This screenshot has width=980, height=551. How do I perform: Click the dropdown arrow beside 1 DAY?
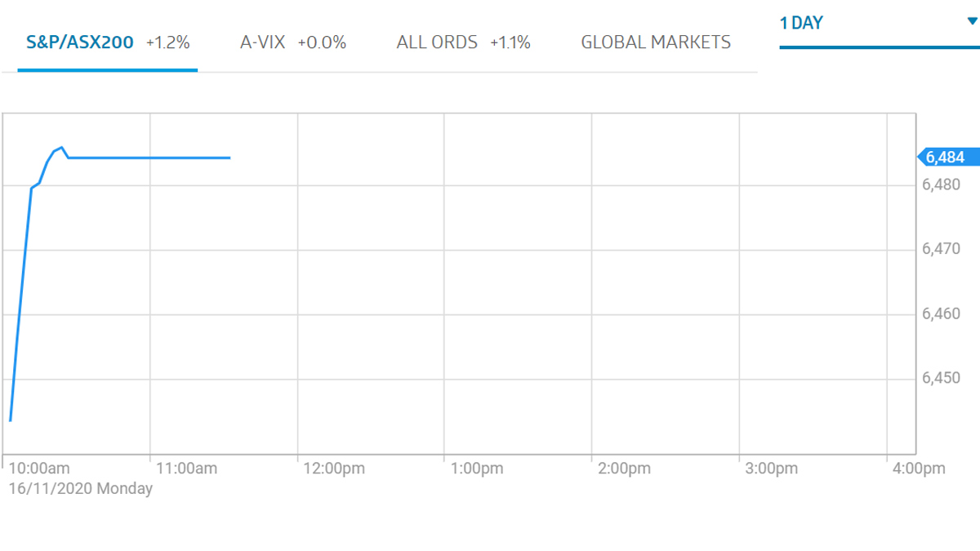pos(972,22)
